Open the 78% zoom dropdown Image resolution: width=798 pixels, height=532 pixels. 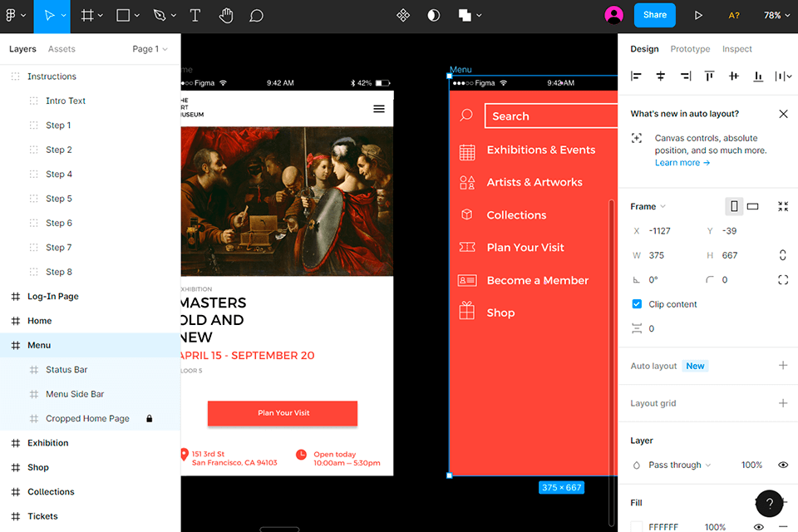776,15
